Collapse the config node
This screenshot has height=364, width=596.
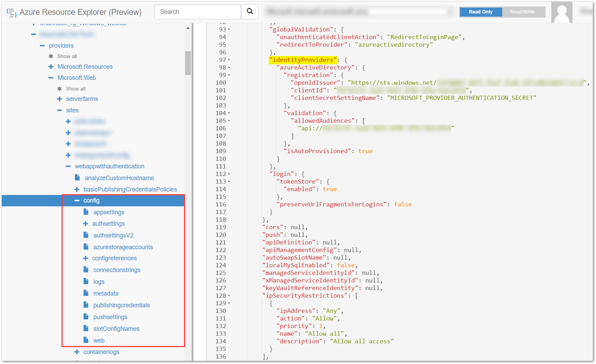pyautogui.click(x=77, y=200)
